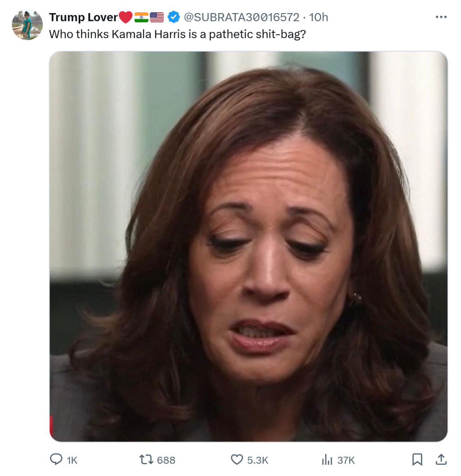Screen dimensions: 461x476
Task: Click the repost arrows icon
Action: tap(145, 460)
